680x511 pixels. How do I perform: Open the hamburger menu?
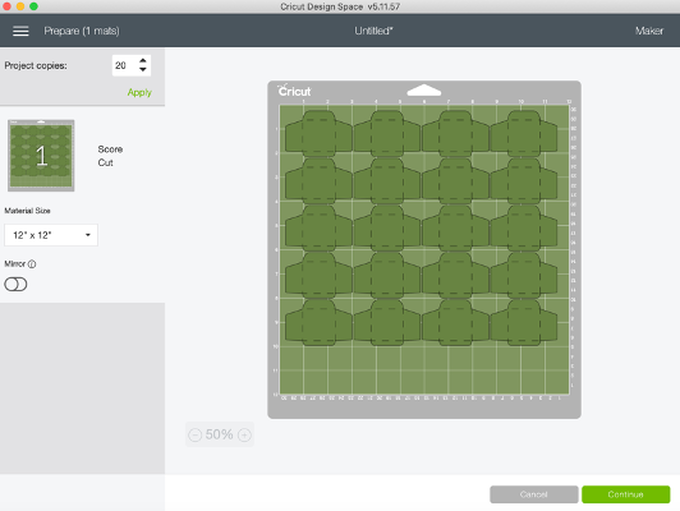tap(20, 31)
